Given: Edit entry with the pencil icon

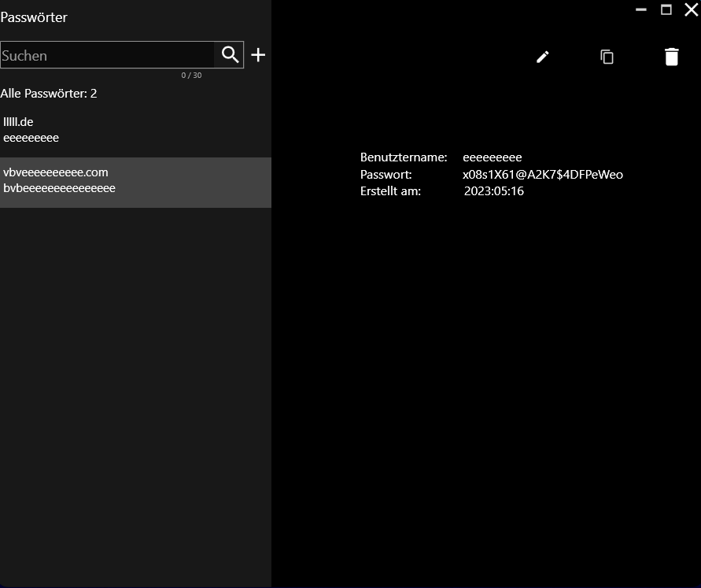Looking at the screenshot, I should pyautogui.click(x=542, y=57).
